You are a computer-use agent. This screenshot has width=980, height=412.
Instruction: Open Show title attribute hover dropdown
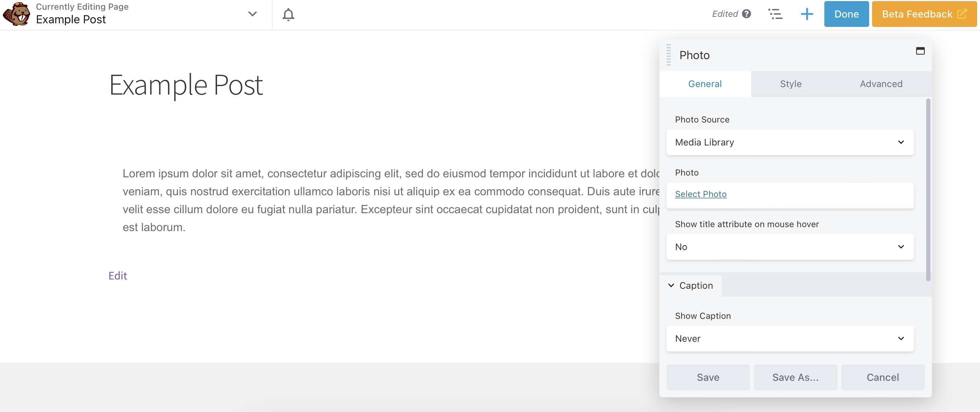tap(790, 247)
